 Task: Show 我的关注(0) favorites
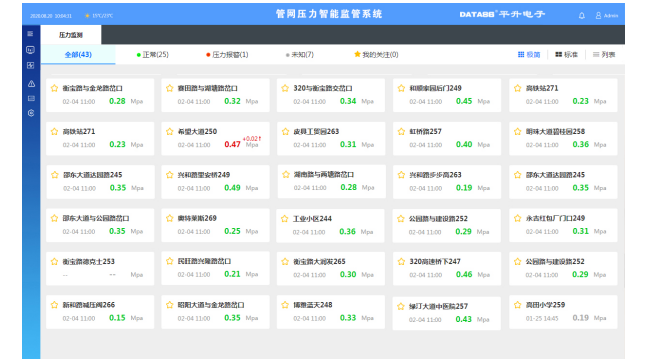376,55
